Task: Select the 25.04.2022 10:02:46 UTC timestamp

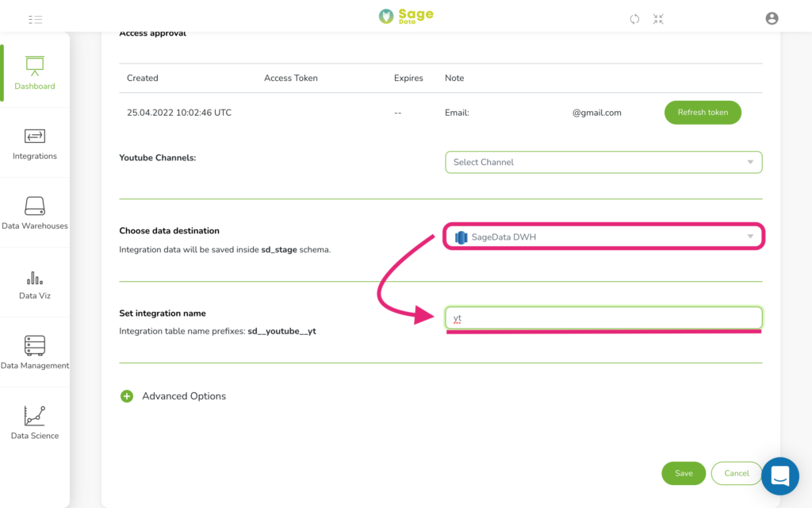Action: click(179, 113)
